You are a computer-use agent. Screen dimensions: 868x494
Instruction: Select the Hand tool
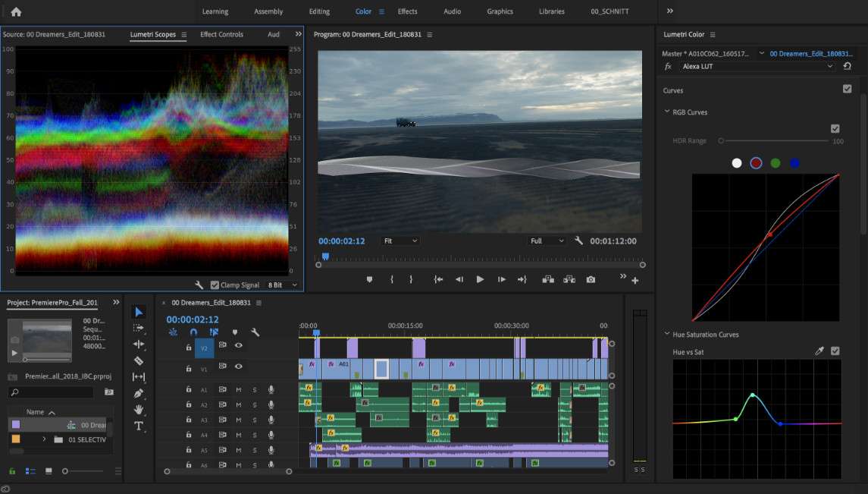pos(139,409)
